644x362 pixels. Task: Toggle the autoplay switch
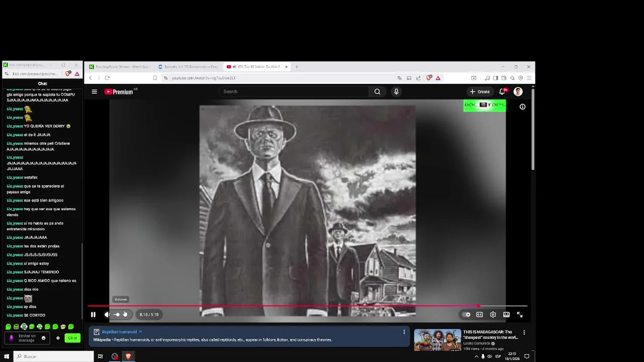click(466, 315)
